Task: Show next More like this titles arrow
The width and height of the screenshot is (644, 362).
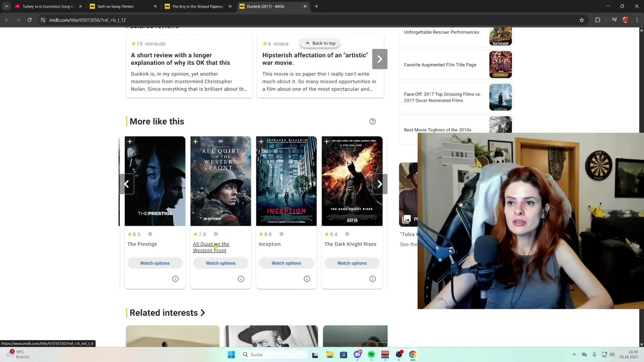Action: (380, 184)
